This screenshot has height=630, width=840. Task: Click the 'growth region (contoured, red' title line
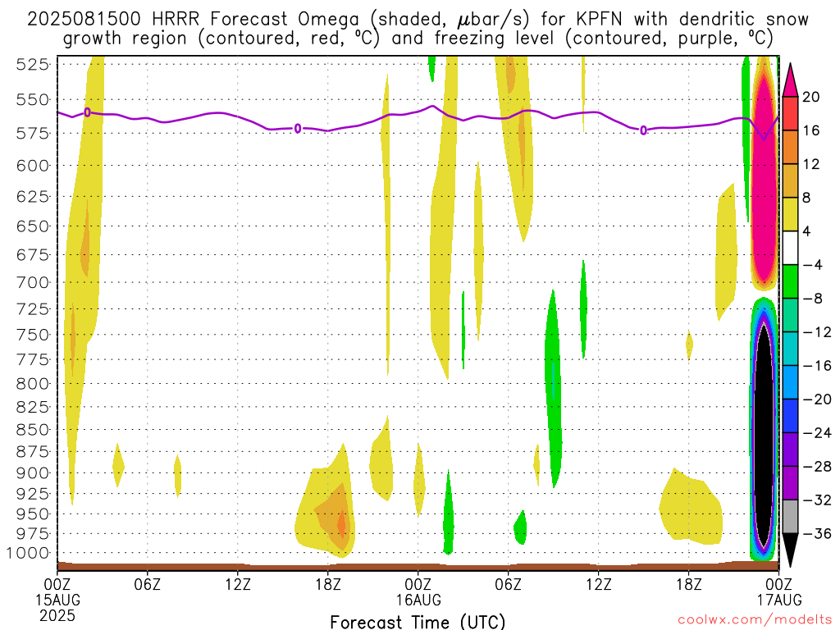click(x=418, y=39)
